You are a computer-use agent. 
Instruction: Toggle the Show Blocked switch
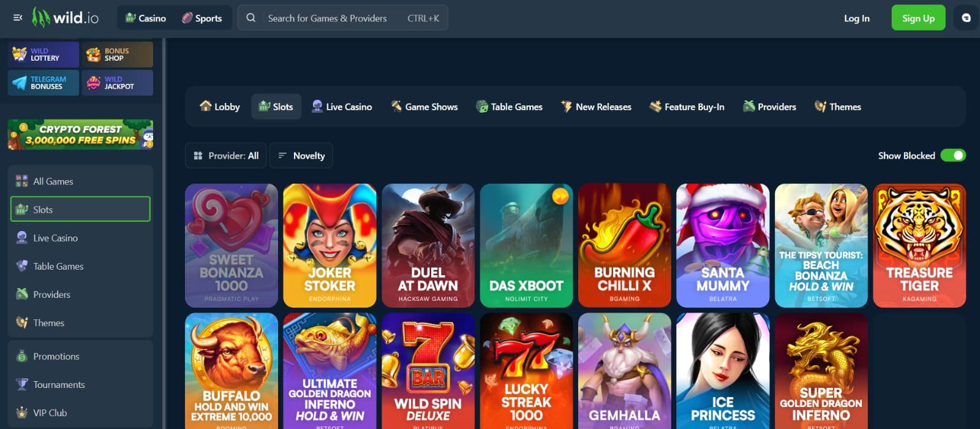click(x=953, y=156)
